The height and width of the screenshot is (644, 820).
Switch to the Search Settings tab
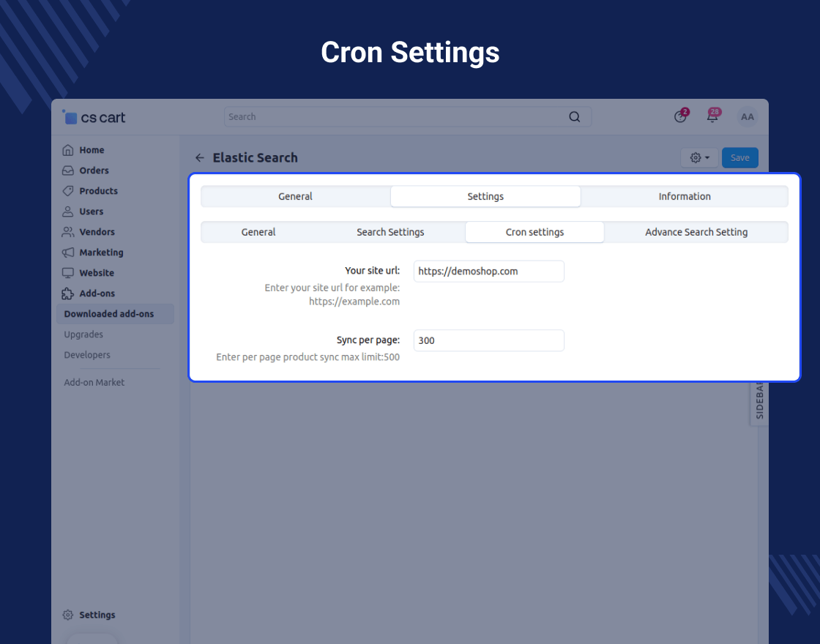pos(390,232)
